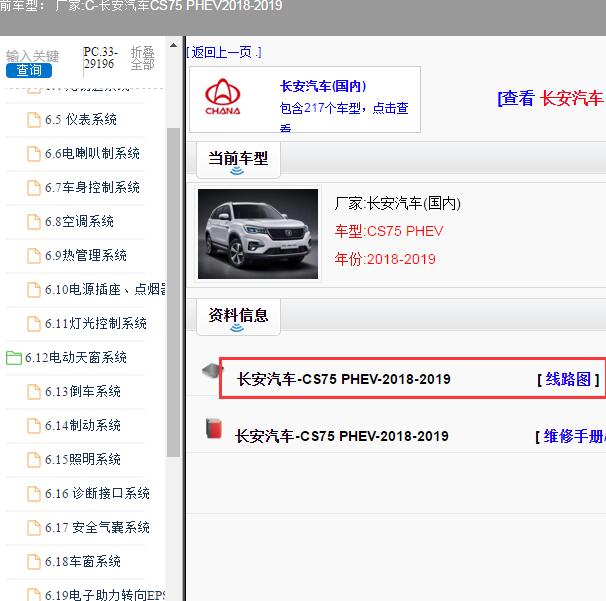Open 6.10电源插座、点烟器 tree item
The image size is (606, 601).
tap(105, 289)
